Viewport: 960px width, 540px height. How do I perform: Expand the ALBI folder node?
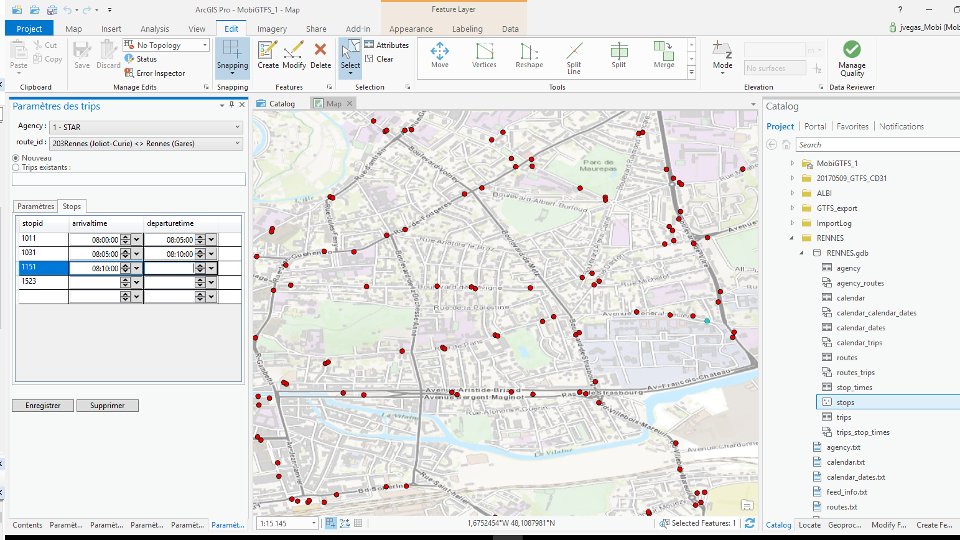pos(792,193)
